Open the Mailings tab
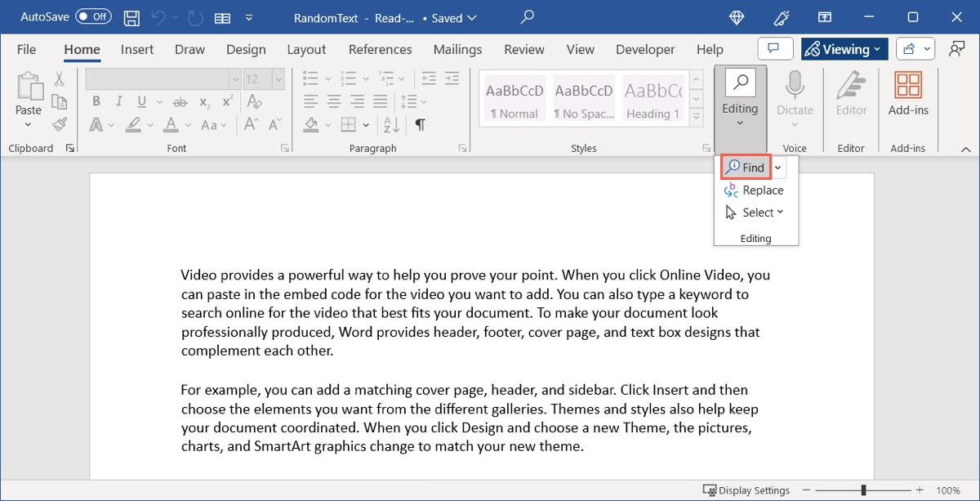The width and height of the screenshot is (980, 501). coord(457,49)
